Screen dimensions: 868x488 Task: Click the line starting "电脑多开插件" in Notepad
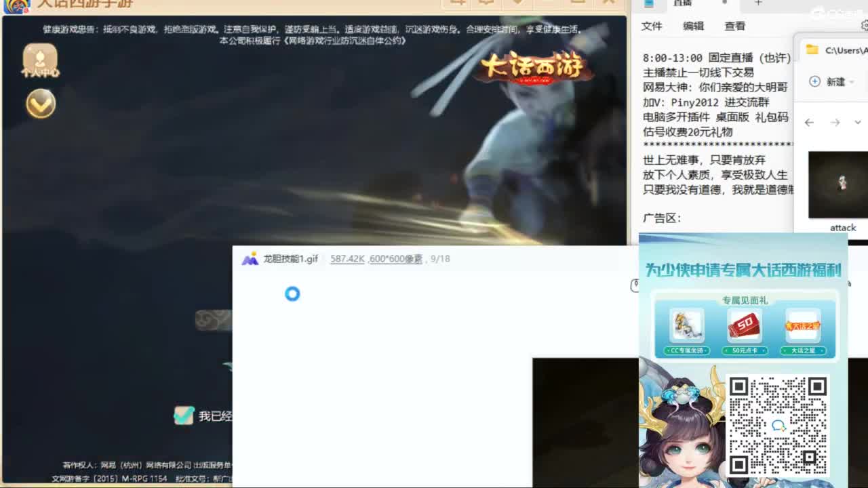(x=715, y=117)
